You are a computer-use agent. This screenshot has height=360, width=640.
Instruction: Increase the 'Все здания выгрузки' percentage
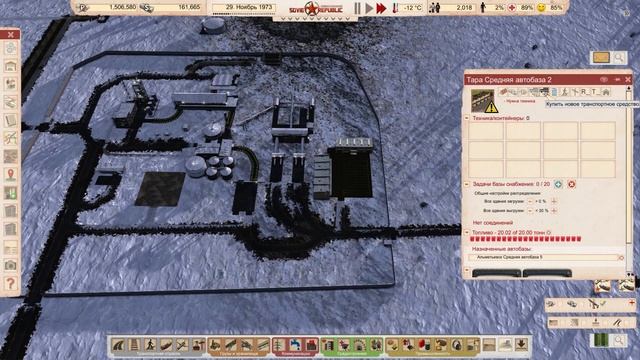tap(554, 211)
